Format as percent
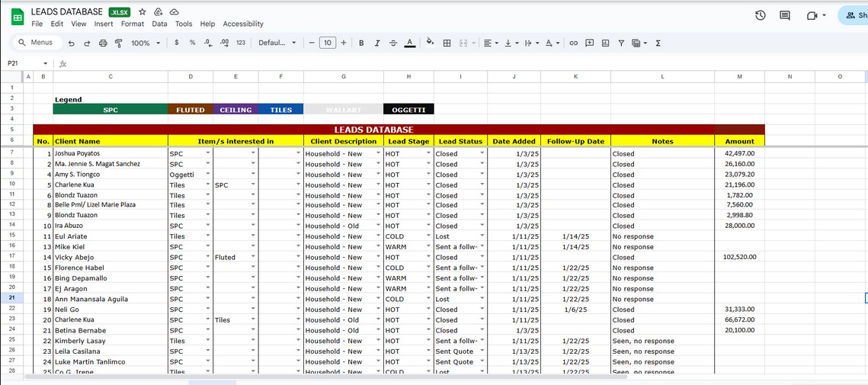The width and height of the screenshot is (868, 385). [x=192, y=43]
